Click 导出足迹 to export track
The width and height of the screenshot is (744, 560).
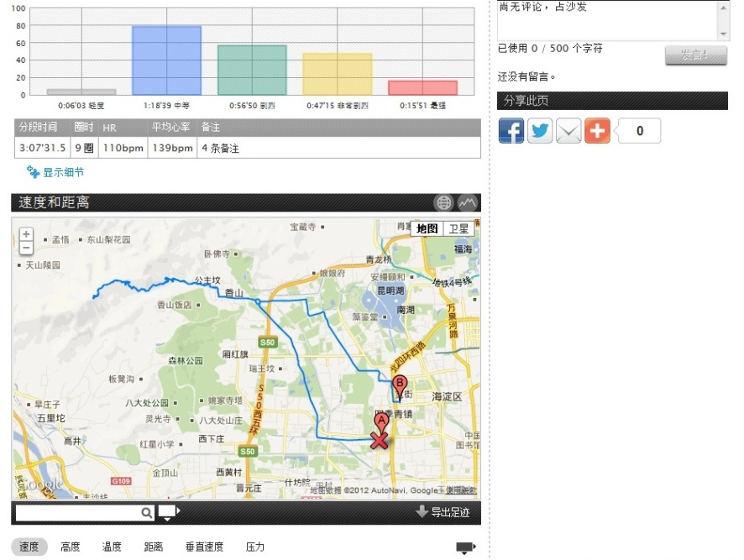pyautogui.click(x=443, y=512)
